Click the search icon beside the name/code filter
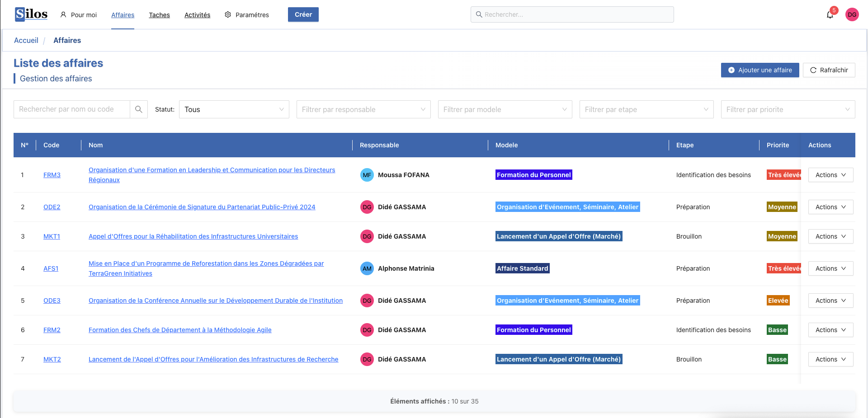 139,109
